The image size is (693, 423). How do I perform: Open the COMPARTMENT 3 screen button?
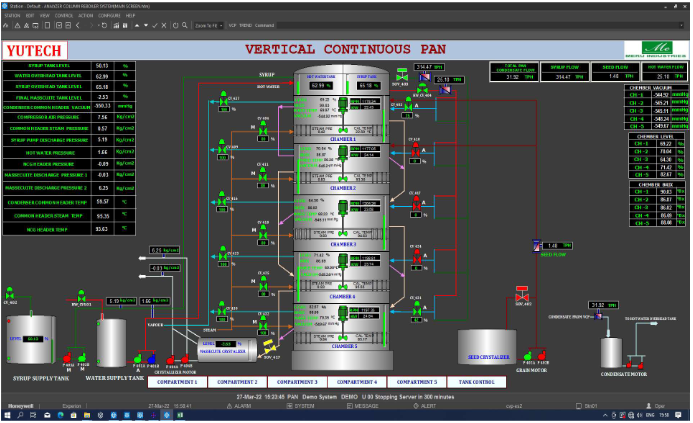(x=297, y=382)
